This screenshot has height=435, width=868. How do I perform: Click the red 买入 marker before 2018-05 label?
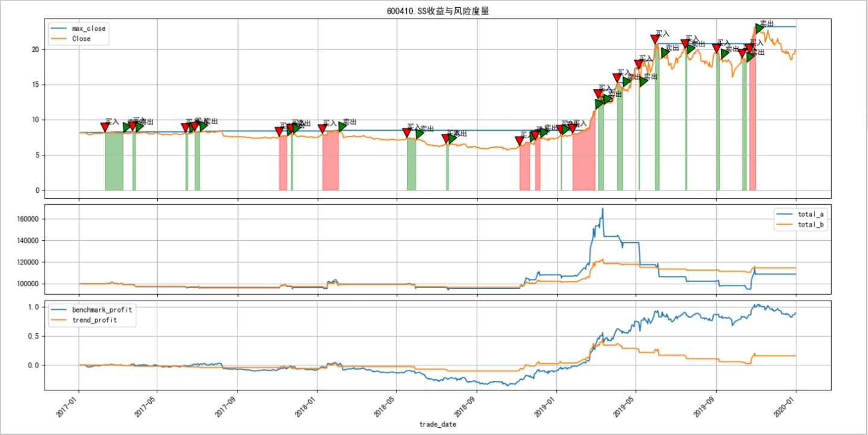[x=407, y=133]
